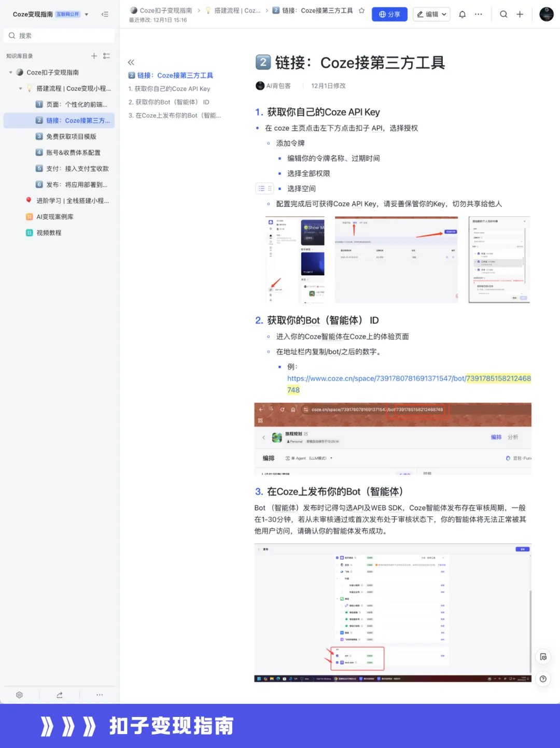Open the user avatar menu
Viewport: 560px width, 748px height.
(x=547, y=15)
